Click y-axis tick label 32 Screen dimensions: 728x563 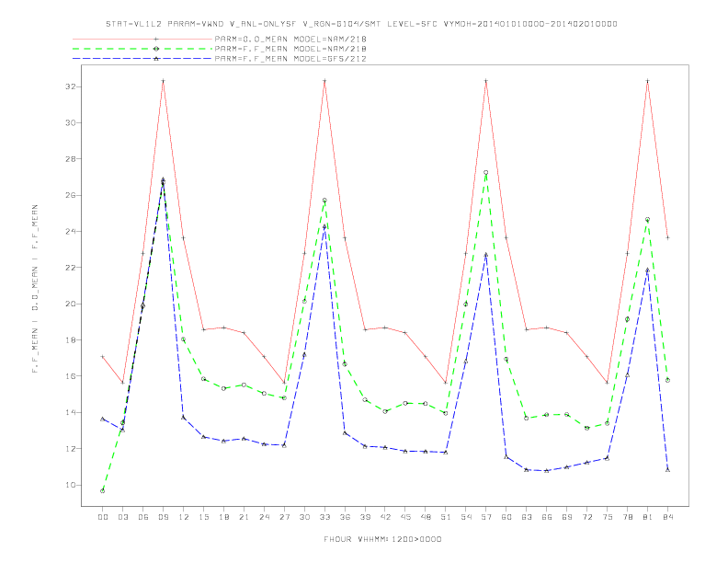(71, 86)
